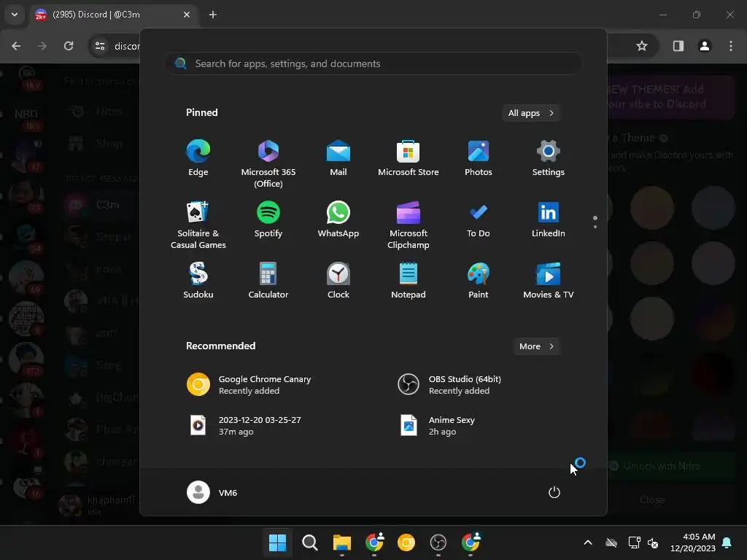
Task: Open WhatsApp
Action: 338,220
